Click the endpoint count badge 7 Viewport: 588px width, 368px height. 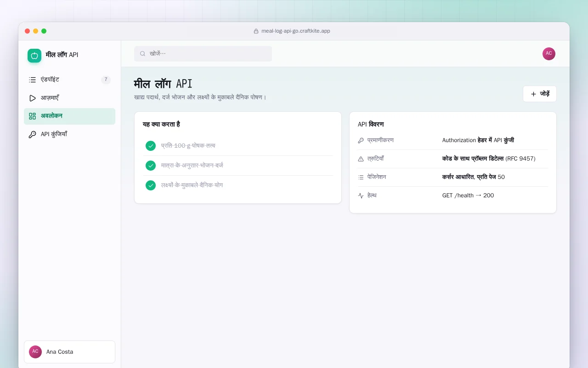tap(106, 80)
